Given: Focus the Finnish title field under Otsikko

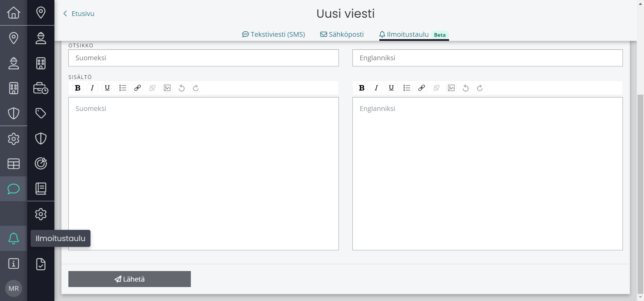Looking at the screenshot, I should 203,58.
